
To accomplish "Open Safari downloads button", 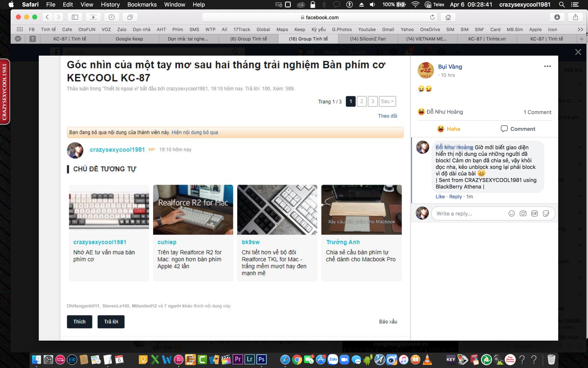I will tap(557, 17).
